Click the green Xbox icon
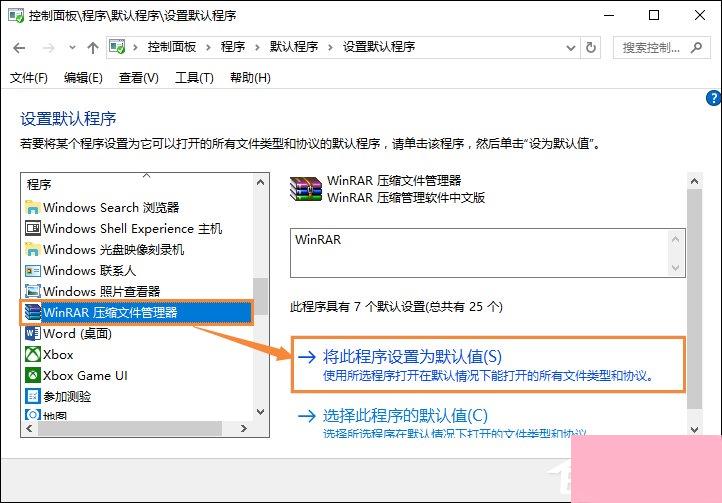 (33, 354)
